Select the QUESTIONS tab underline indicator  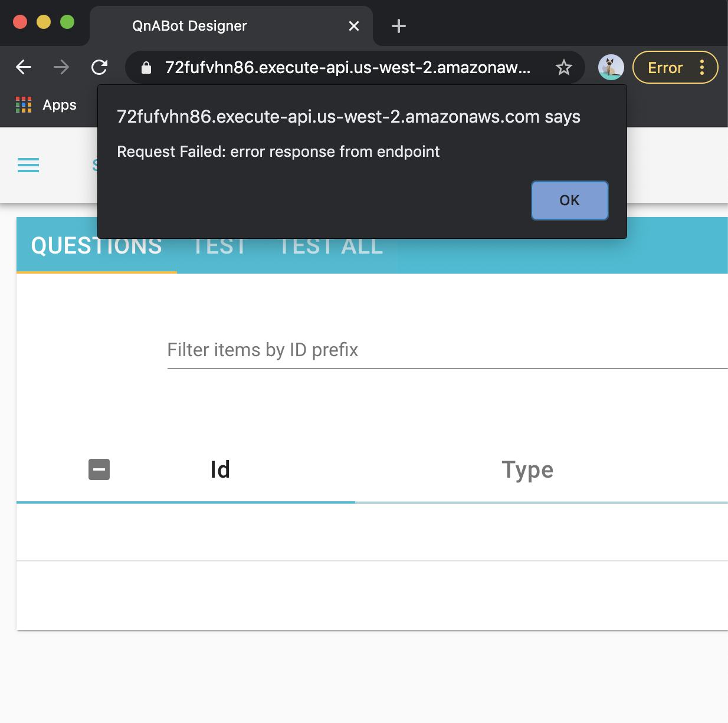pos(97,271)
